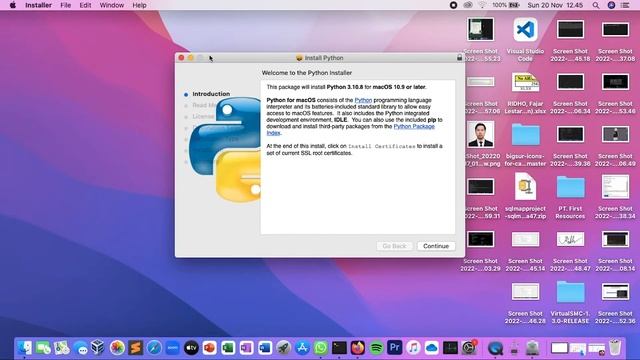Viewport: 640px width, 360px height.
Task: Open Safari from the Dock
Action: [x=154, y=348]
